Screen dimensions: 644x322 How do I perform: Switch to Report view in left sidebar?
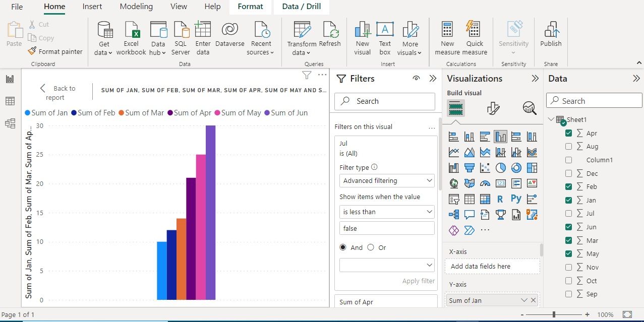click(x=10, y=79)
